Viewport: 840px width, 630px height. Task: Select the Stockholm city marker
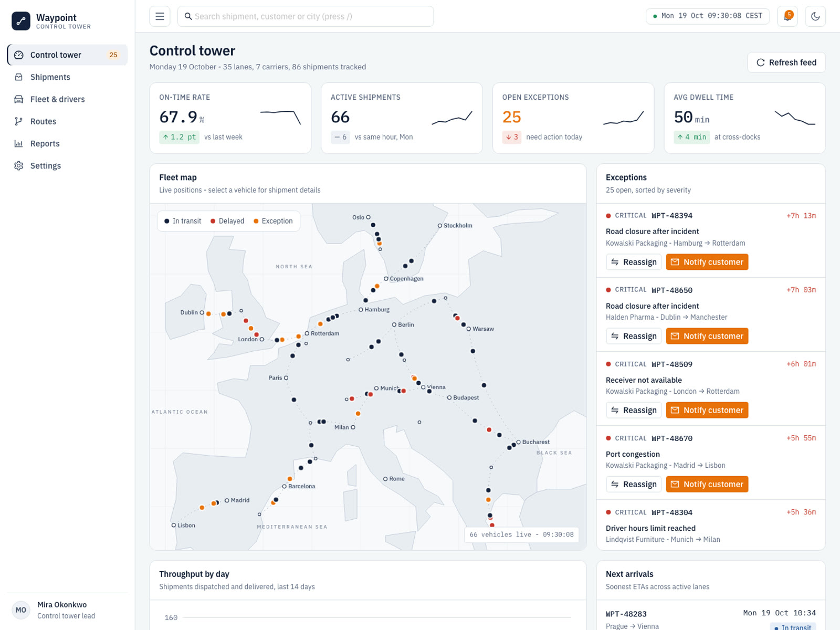tap(440, 226)
